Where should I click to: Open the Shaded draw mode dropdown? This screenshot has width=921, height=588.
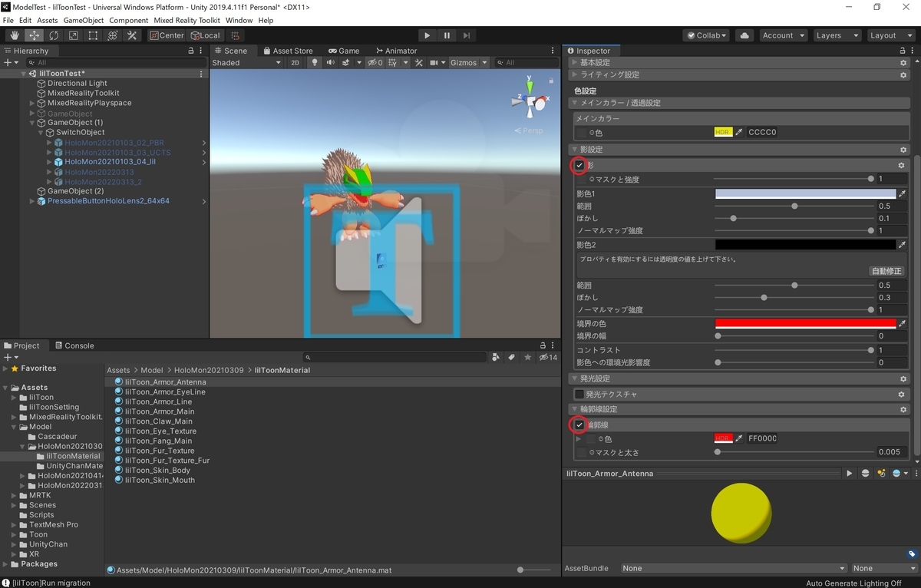point(247,63)
